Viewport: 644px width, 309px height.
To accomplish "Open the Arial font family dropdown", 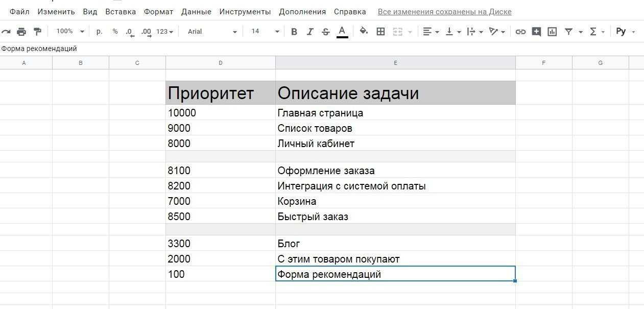I will (x=212, y=32).
